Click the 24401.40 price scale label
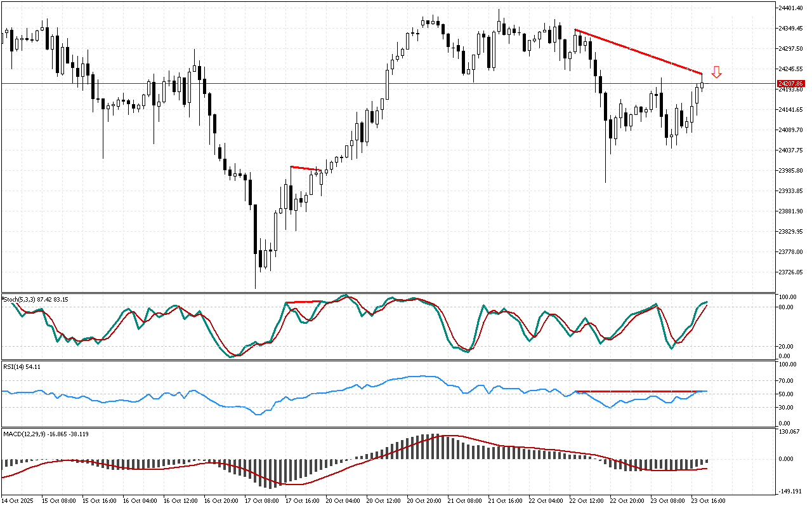This screenshot has height=508, width=812. pos(790,8)
